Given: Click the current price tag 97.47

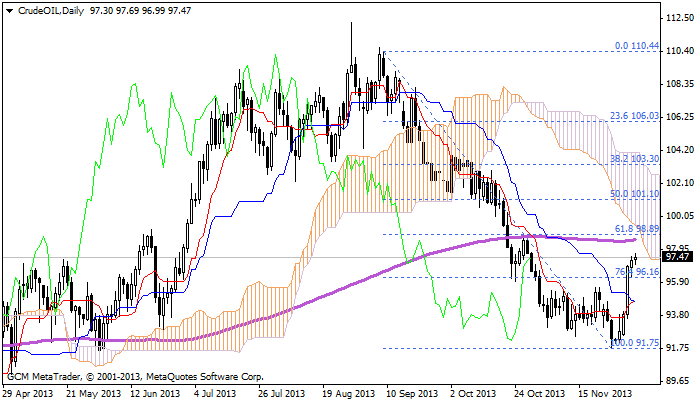Looking at the screenshot, I should click(x=678, y=257).
